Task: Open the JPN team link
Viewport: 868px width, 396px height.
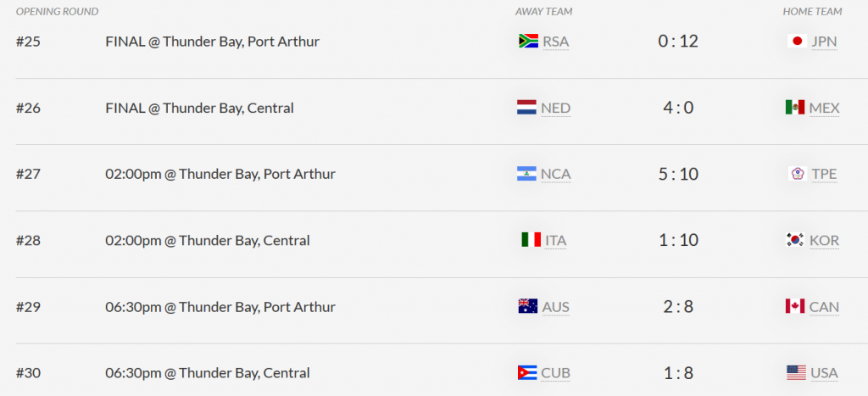Action: (824, 42)
